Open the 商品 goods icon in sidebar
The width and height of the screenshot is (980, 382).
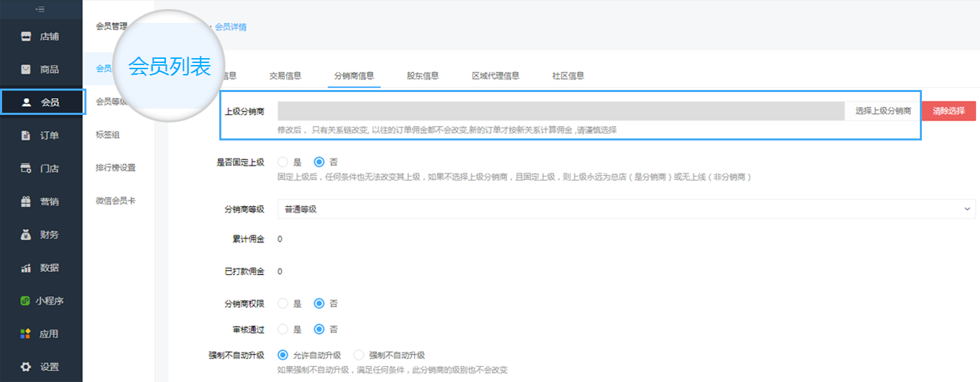(26, 69)
